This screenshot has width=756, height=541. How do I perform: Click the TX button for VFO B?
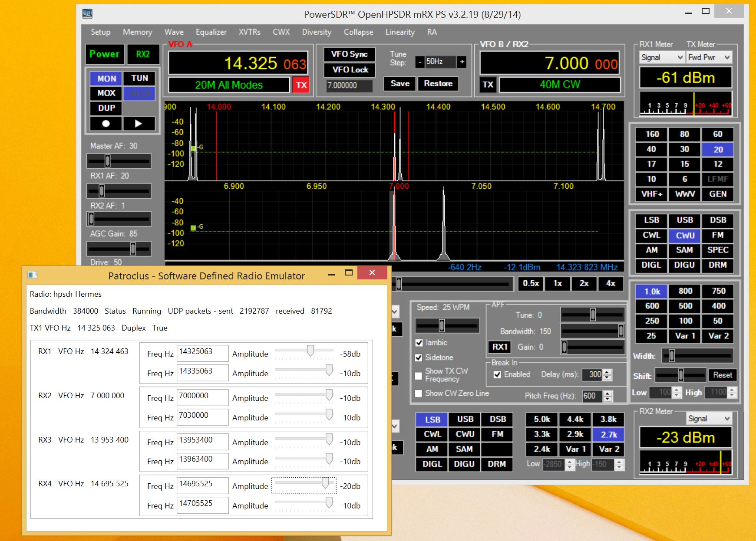(488, 85)
